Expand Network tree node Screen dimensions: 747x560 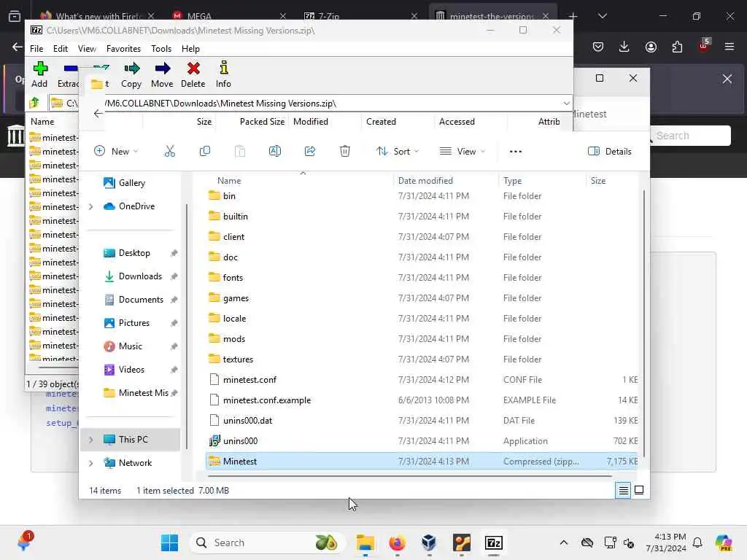coord(90,463)
